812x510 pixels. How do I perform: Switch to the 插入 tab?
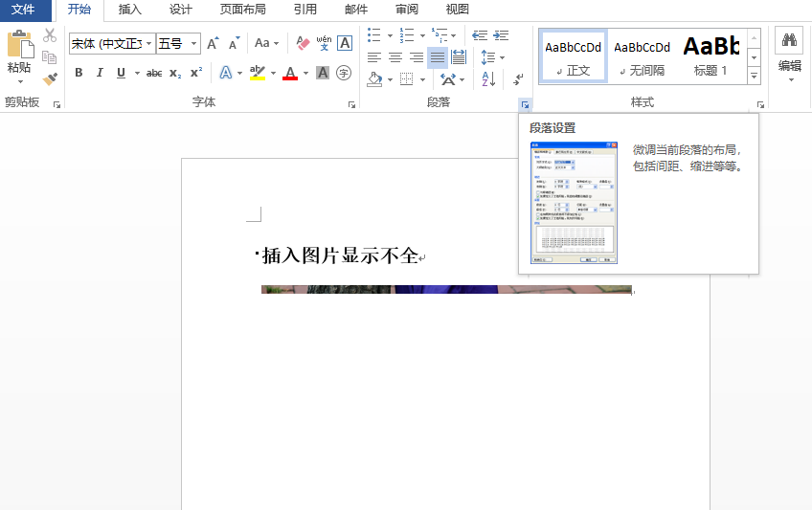point(129,10)
